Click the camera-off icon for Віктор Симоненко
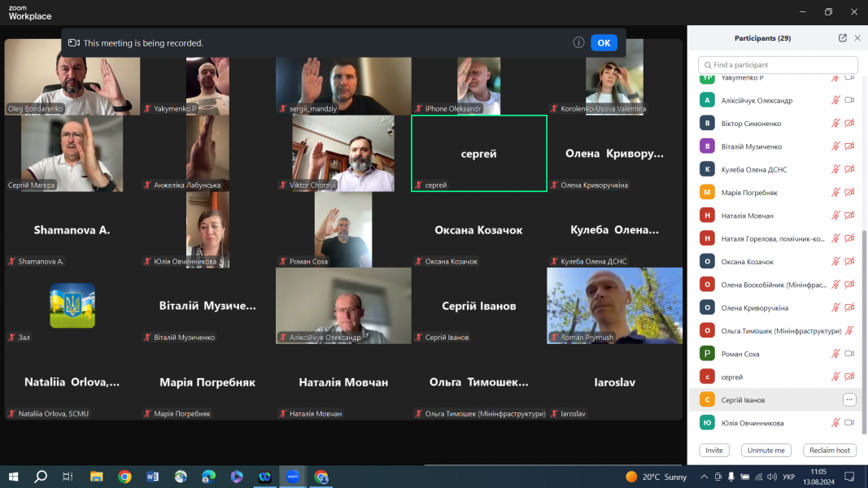This screenshot has width=868, height=488. [x=849, y=124]
